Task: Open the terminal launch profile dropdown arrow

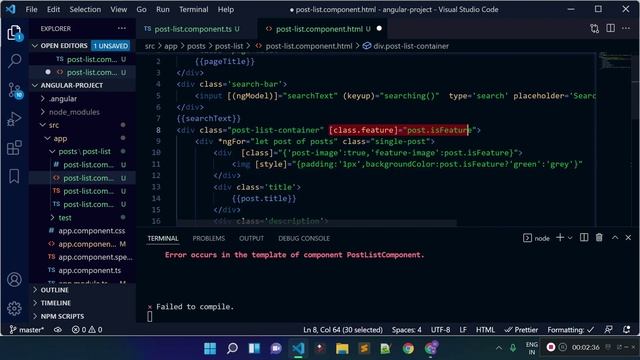Action: point(570,238)
